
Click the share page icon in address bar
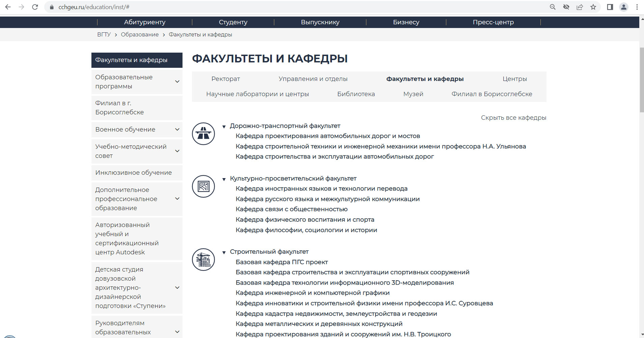[x=580, y=7]
